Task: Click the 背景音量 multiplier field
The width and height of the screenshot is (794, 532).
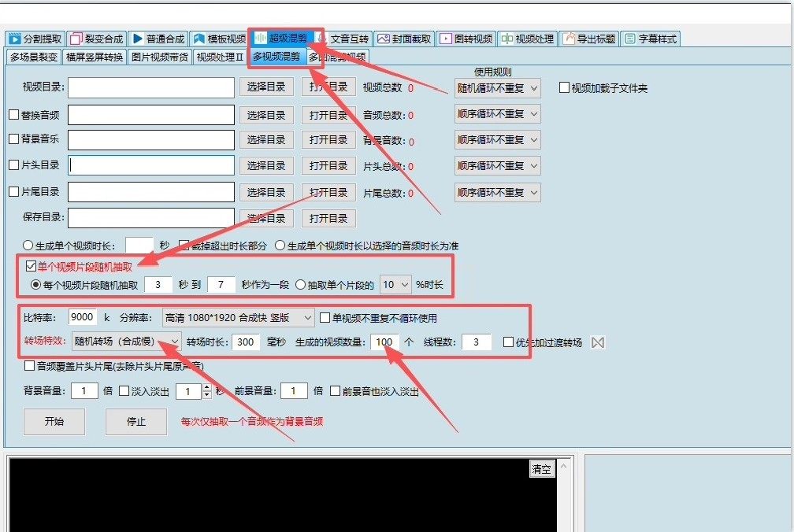Action: pyautogui.click(x=84, y=391)
